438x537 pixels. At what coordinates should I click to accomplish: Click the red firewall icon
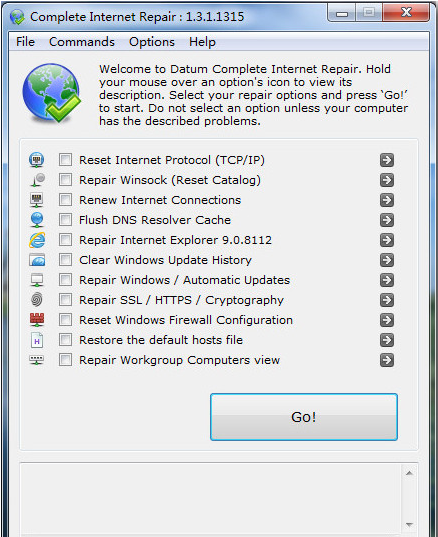(37, 320)
